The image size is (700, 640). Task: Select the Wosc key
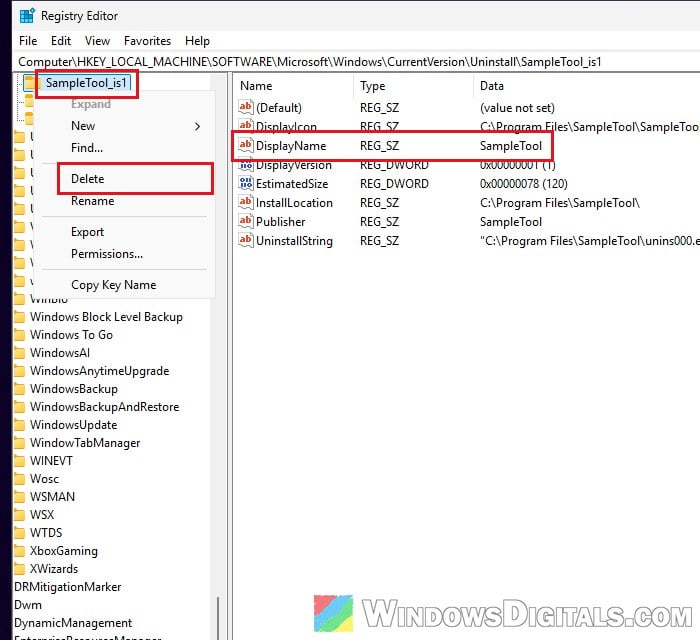44,478
